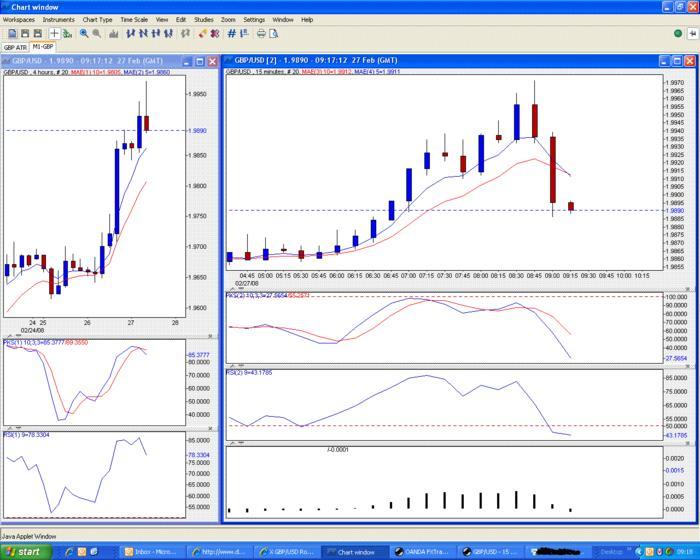The height and width of the screenshot is (560, 700).
Task: Click the price scale icon beside grid
Action: point(244,33)
